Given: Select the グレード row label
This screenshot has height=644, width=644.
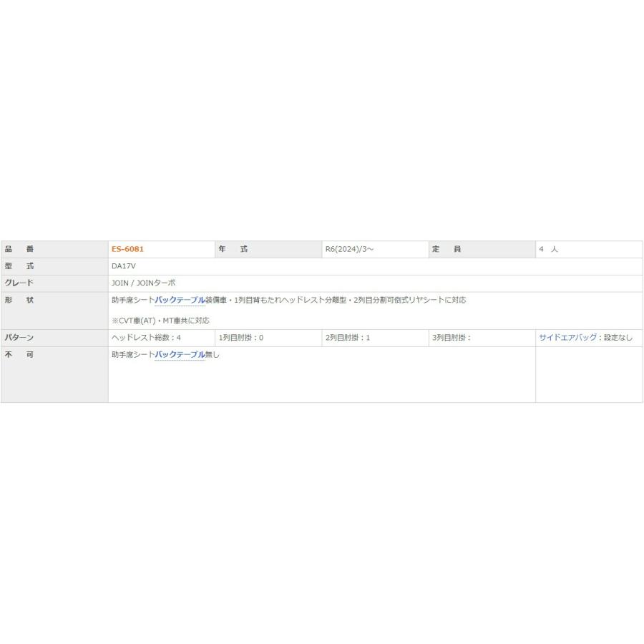Looking at the screenshot, I should click(x=19, y=283).
